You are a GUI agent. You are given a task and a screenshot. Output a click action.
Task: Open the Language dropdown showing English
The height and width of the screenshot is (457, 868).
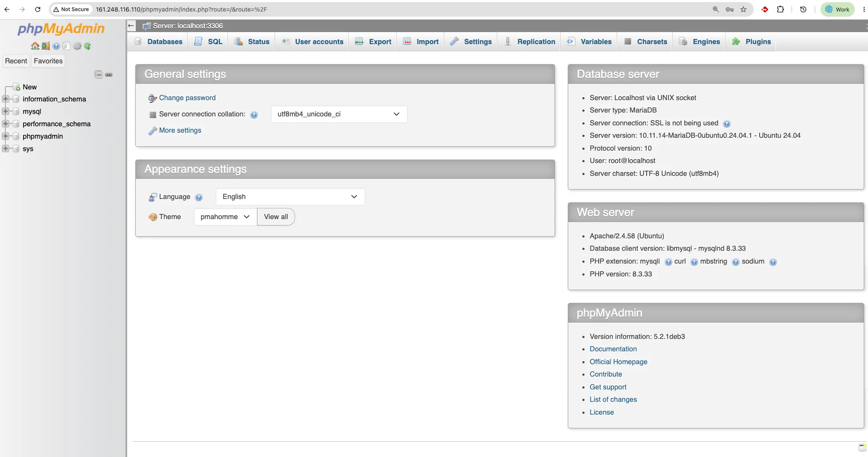coord(290,197)
